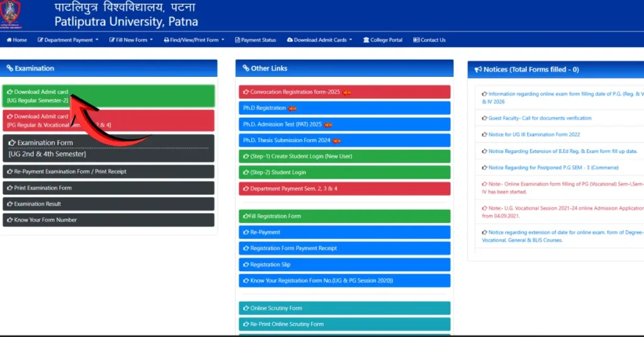
Task: Click the edit icon beside Department Payment
Action: click(40, 40)
